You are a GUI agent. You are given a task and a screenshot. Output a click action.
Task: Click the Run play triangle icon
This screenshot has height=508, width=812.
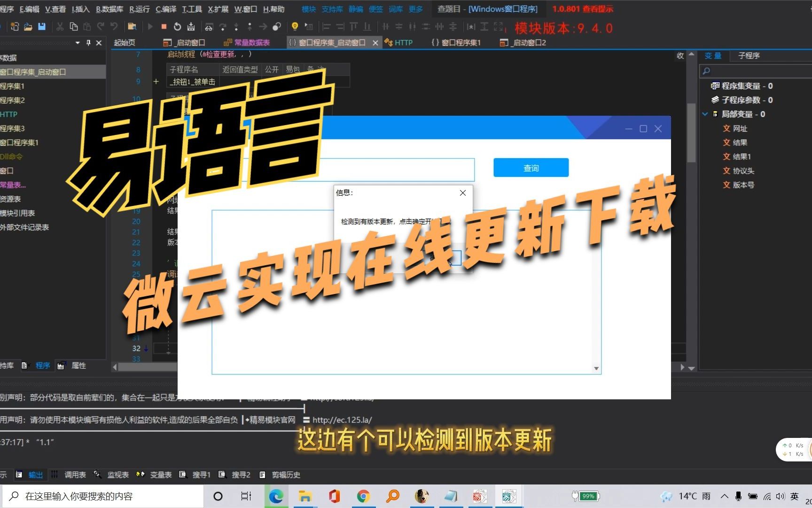point(150,27)
